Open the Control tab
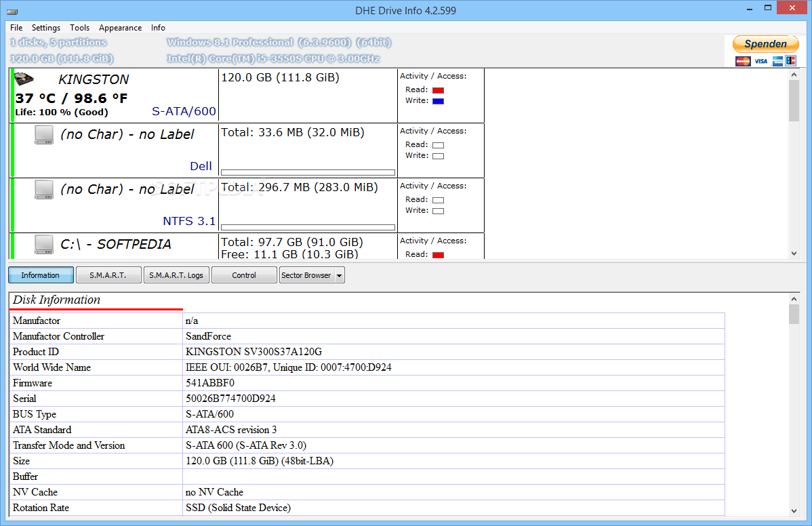Screen dimensions: 812x526 [x=244, y=275]
